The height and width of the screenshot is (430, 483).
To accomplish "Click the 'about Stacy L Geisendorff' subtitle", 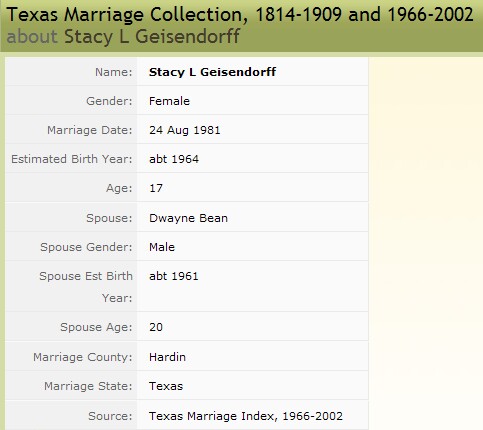I will 123,36.
